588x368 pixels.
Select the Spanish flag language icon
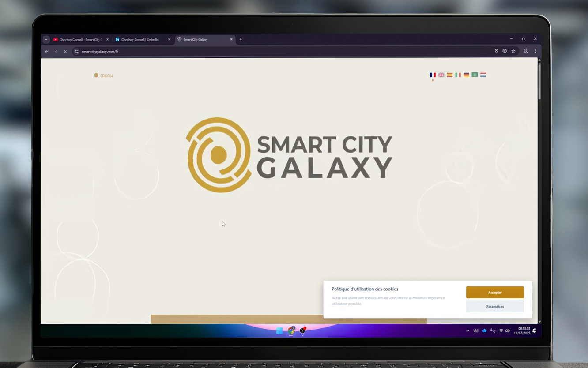pos(449,75)
